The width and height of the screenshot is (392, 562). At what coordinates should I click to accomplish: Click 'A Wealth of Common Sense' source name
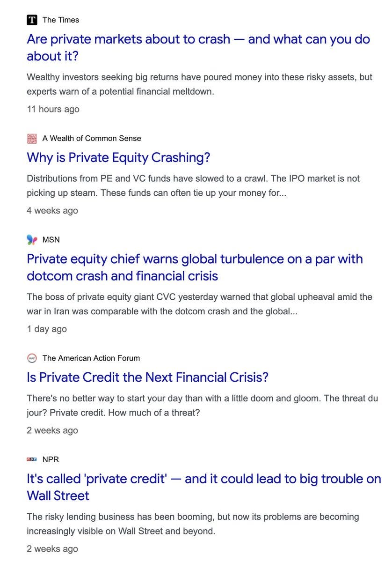pyautogui.click(x=92, y=139)
